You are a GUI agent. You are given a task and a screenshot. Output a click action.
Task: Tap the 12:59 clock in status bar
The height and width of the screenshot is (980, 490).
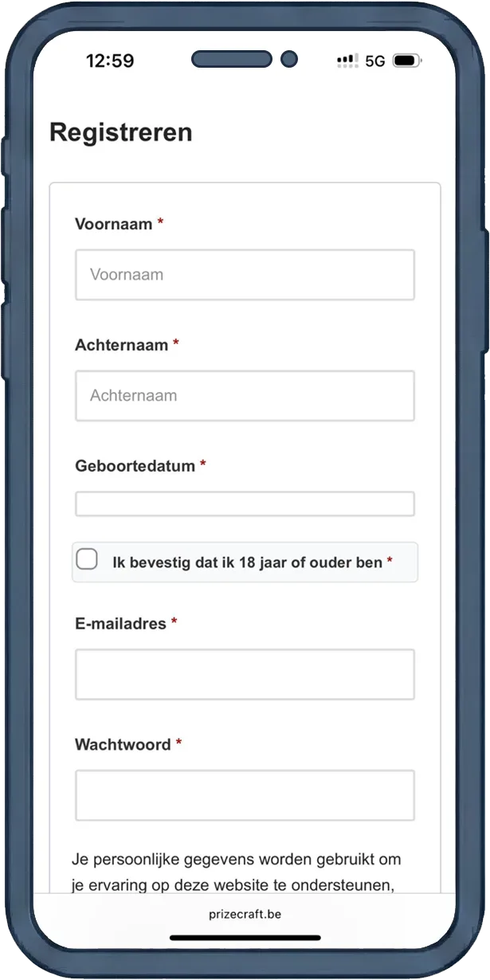point(110,61)
